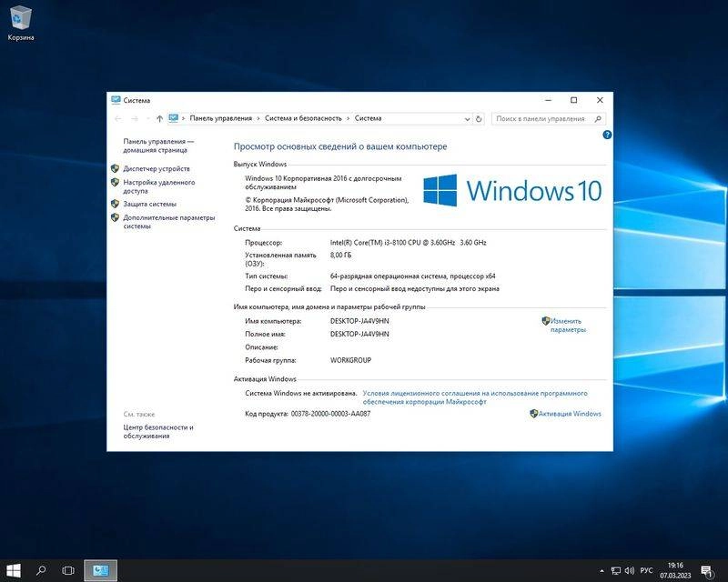Click the computer name DESKTOP-JA4V9HN in Имя компьютера row

tap(359, 321)
